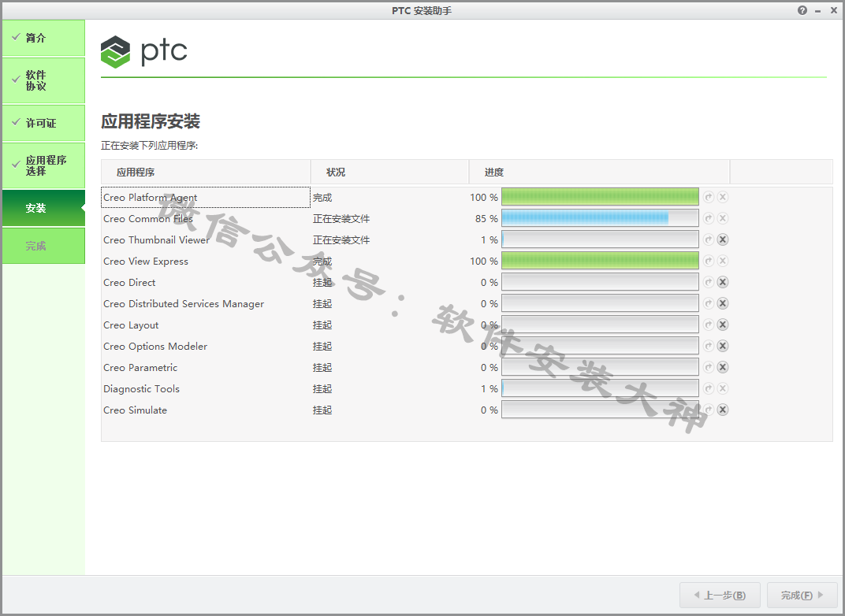The height and width of the screenshot is (616, 845).
Task: Cancel the Creo Options Modeler installation
Action: coord(722,346)
